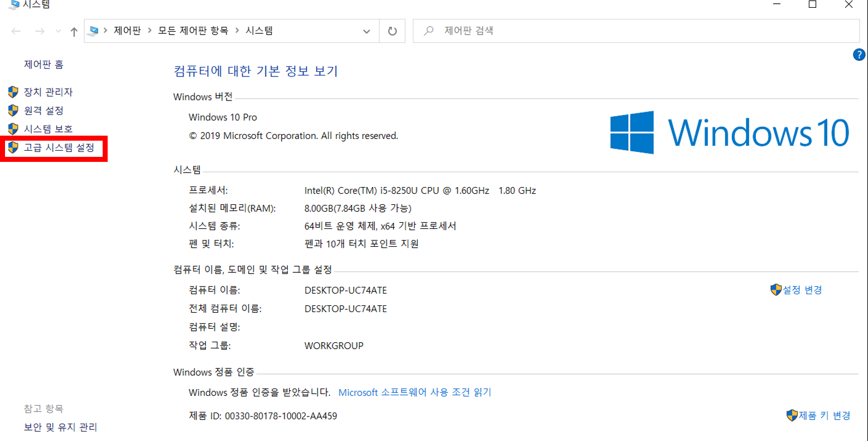
Task: Click the 제어판 검색 search field
Action: tap(636, 31)
